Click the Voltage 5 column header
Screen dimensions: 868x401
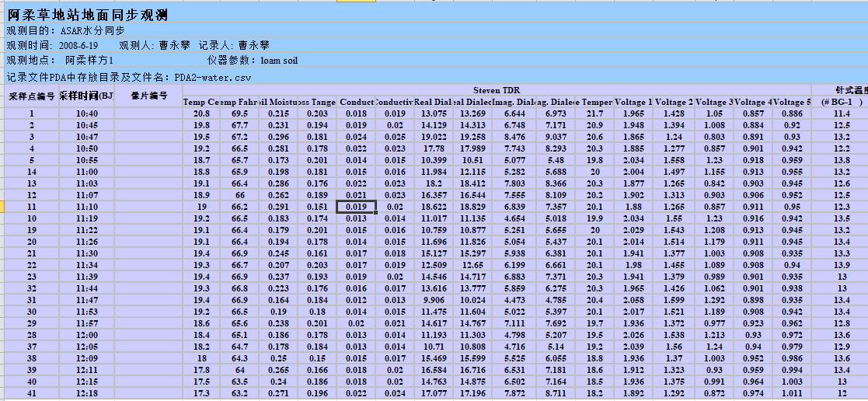[x=792, y=102]
